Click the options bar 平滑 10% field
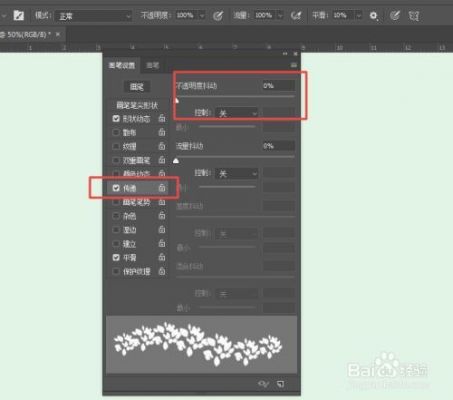This screenshot has width=453, height=400. (343, 15)
